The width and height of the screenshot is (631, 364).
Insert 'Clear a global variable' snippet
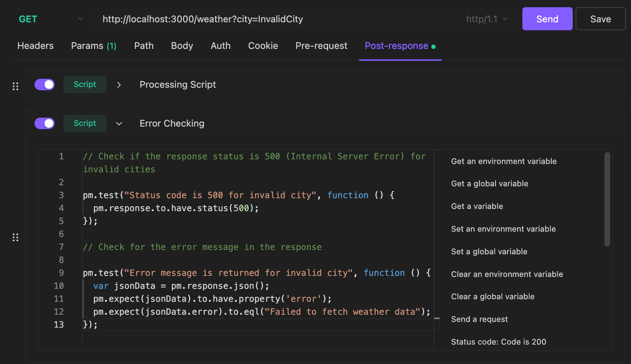493,296
